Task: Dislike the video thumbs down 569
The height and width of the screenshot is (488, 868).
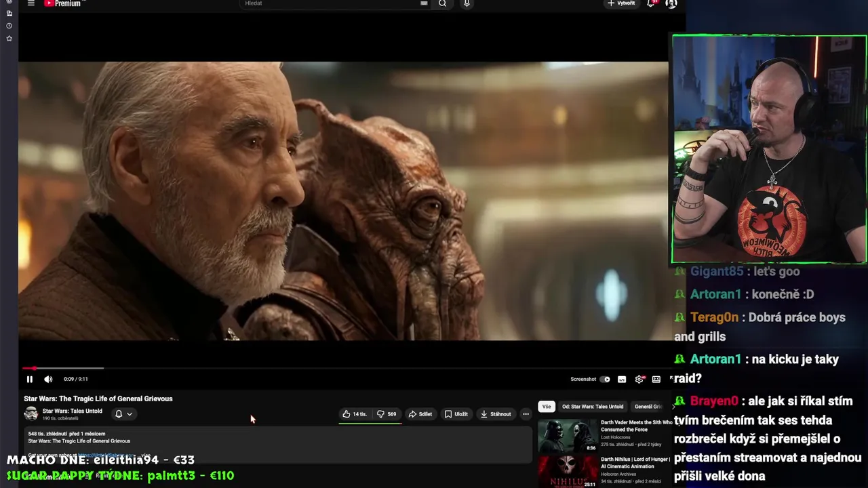Action: [387, 414]
